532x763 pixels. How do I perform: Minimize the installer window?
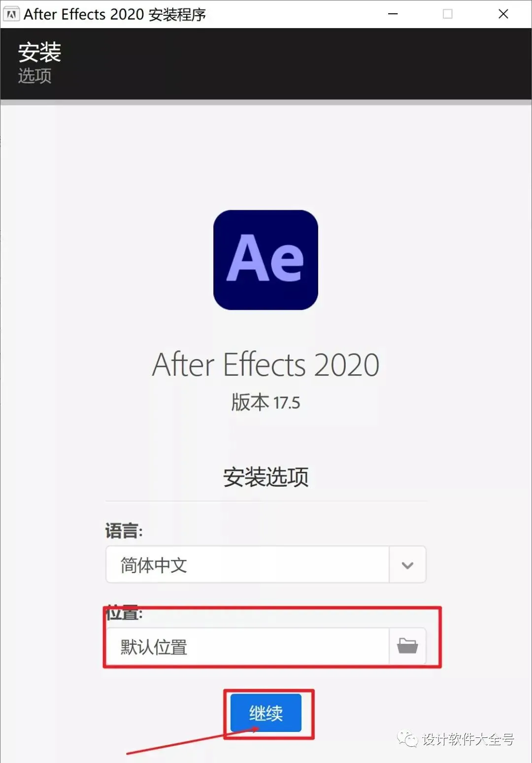click(x=393, y=14)
